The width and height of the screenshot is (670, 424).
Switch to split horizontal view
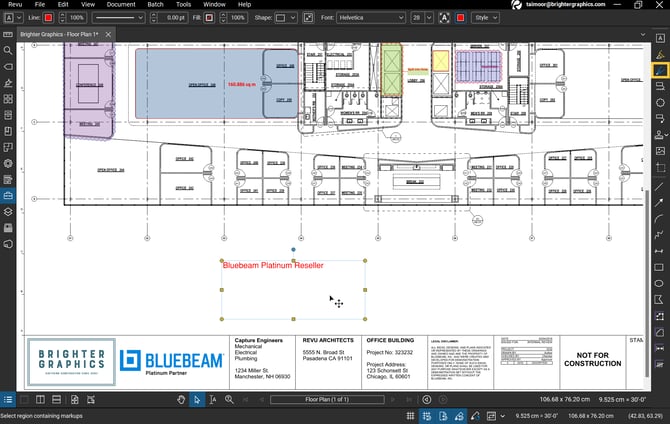click(x=56, y=400)
